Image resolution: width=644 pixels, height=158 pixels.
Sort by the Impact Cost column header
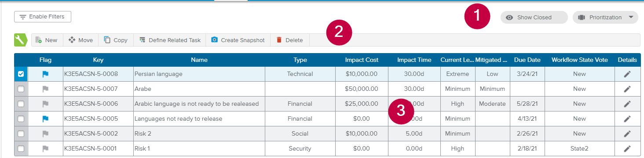(x=362, y=60)
